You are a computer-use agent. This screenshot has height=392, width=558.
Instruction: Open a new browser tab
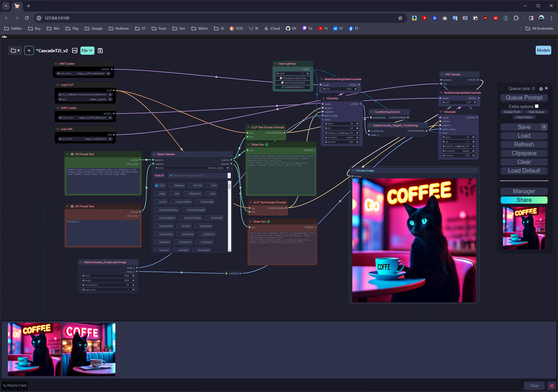(x=28, y=6)
